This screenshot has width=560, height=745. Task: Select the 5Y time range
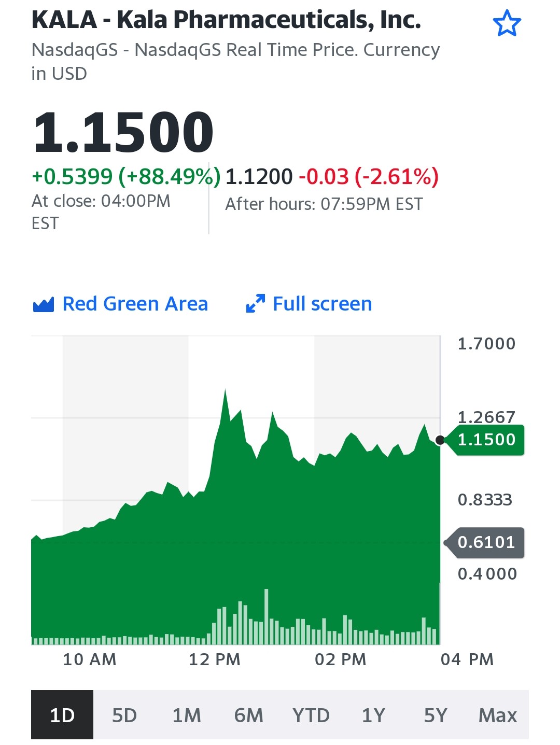[436, 715]
